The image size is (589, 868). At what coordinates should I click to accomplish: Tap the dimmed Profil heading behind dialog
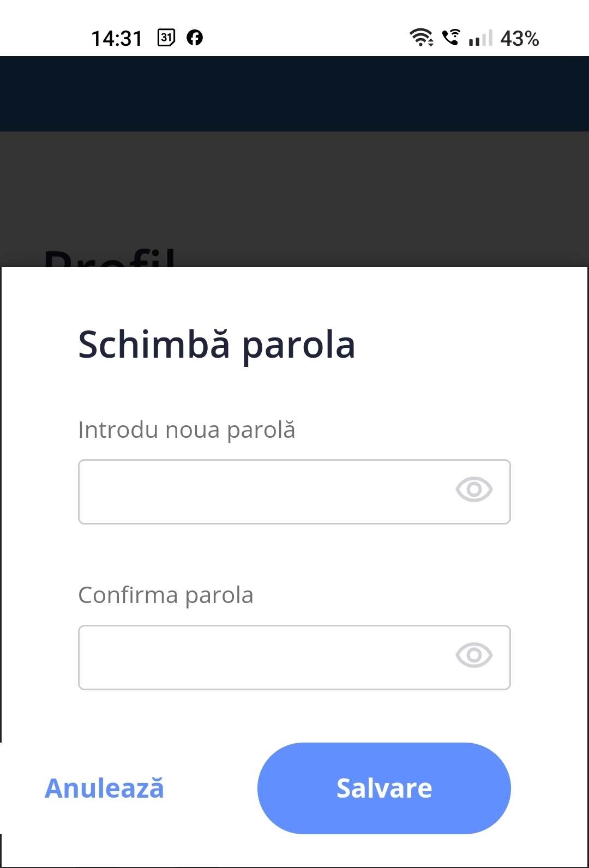click(110, 257)
